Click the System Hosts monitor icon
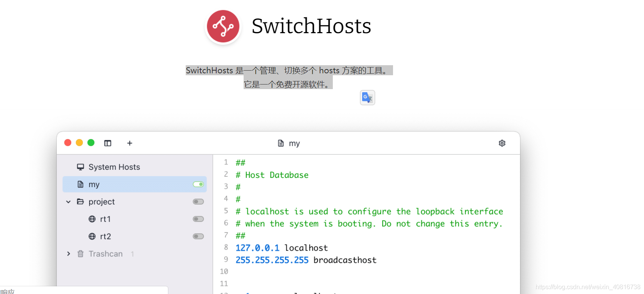Screen dimensions: 644x294 (x=80, y=167)
